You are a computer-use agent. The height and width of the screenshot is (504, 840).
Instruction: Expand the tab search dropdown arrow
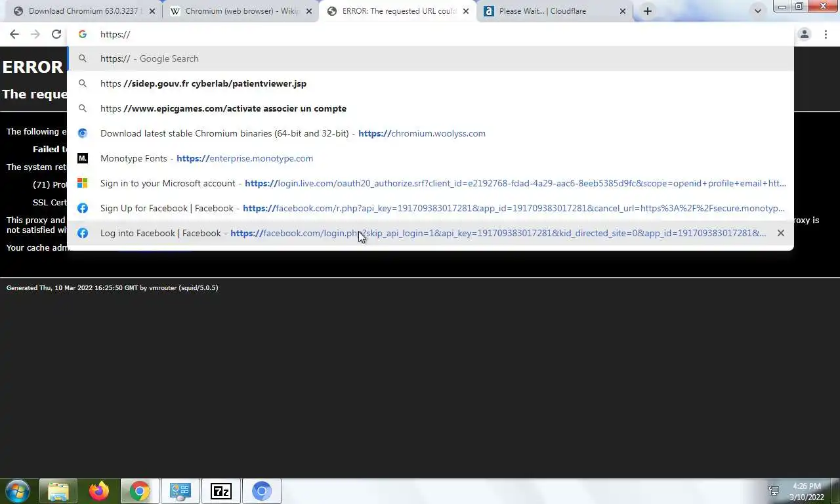tap(758, 11)
